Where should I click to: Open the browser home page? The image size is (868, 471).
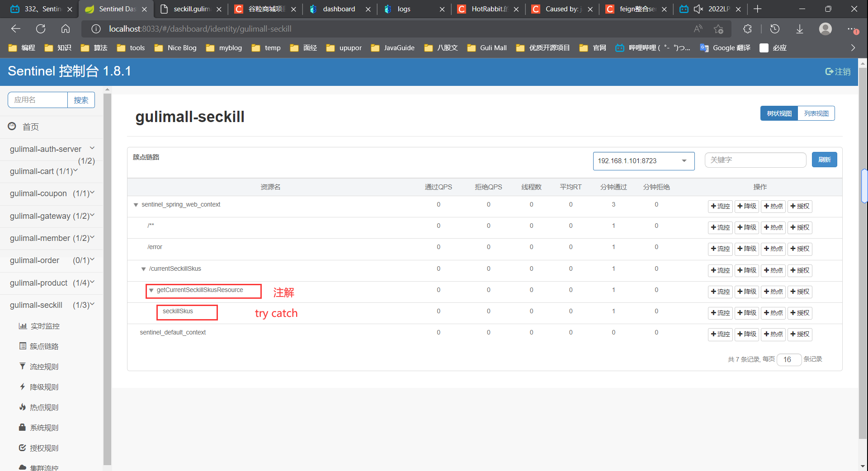click(66, 29)
